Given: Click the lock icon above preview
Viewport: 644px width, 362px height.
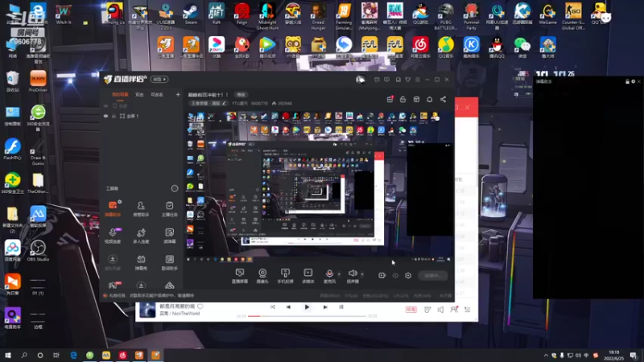Looking at the screenshot, I should (x=403, y=99).
